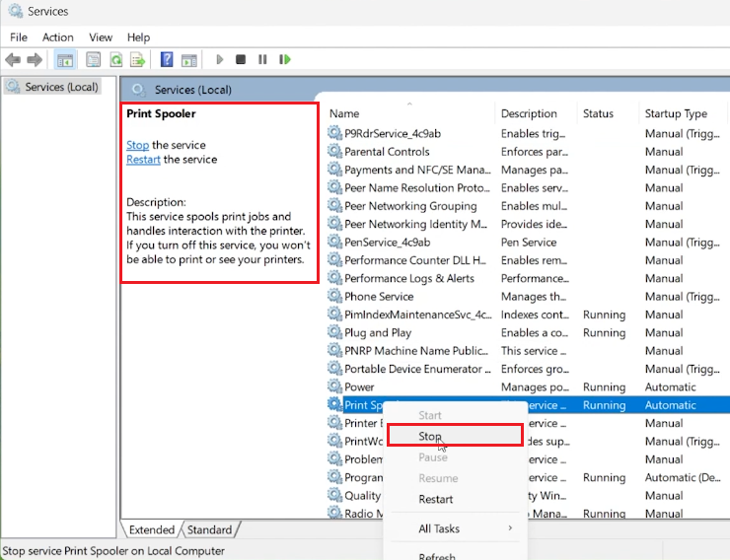
Task: Select the Phone Service row
Action: [379, 296]
